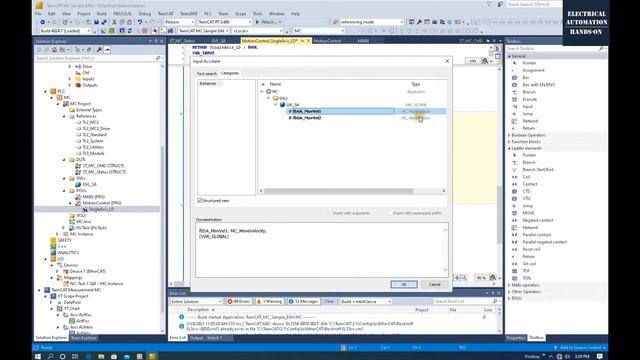Click OK in the Input Assistant dialog
The height and width of the screenshot is (360, 640).
coord(404,284)
